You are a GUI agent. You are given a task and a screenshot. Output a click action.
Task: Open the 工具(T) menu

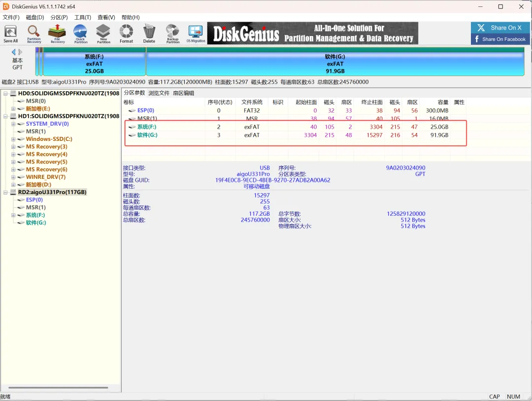83,17
